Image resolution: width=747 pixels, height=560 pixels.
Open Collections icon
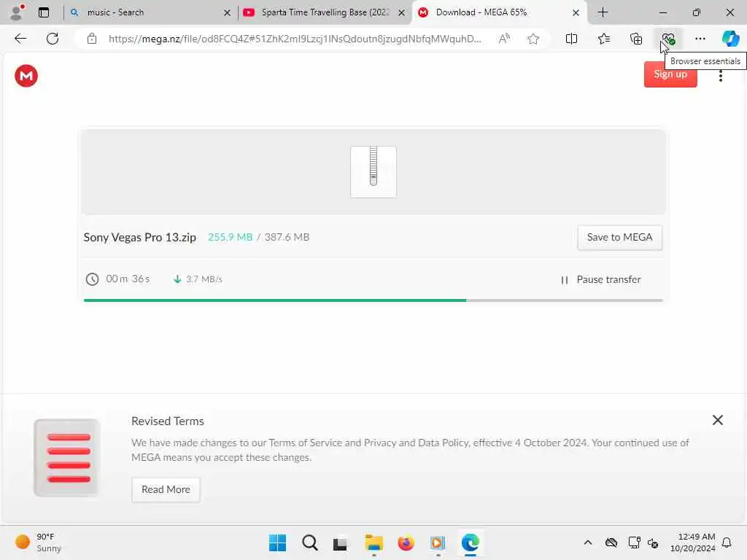coord(636,39)
